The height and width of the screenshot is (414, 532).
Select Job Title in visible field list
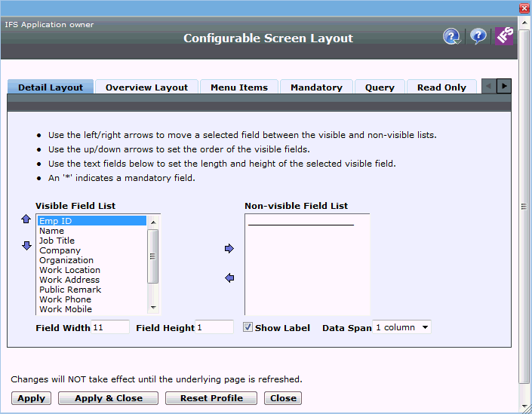coord(57,241)
